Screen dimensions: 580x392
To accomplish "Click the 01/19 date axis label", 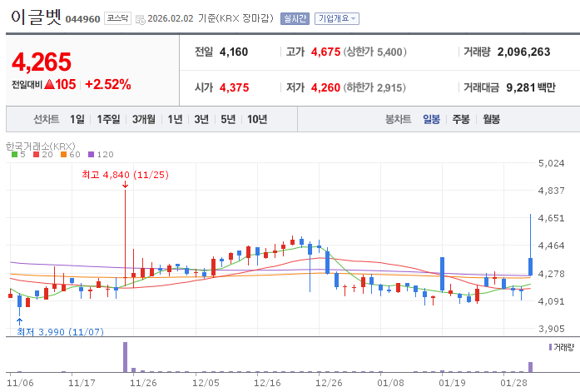I will point(452,383).
